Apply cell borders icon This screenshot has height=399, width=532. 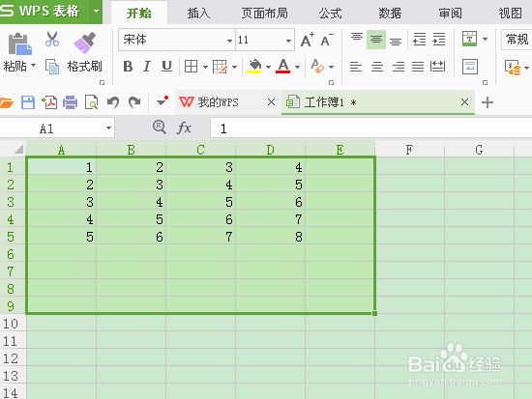click(191, 67)
